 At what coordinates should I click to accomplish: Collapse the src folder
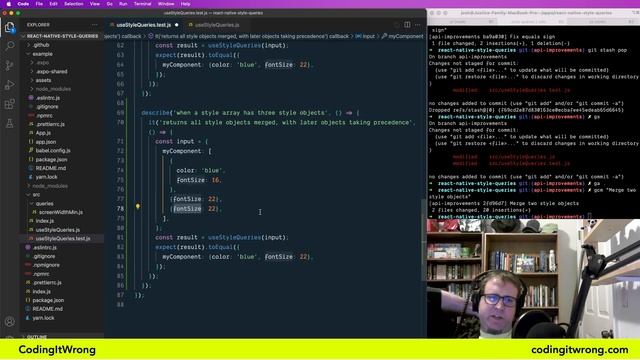pyautogui.click(x=36, y=195)
